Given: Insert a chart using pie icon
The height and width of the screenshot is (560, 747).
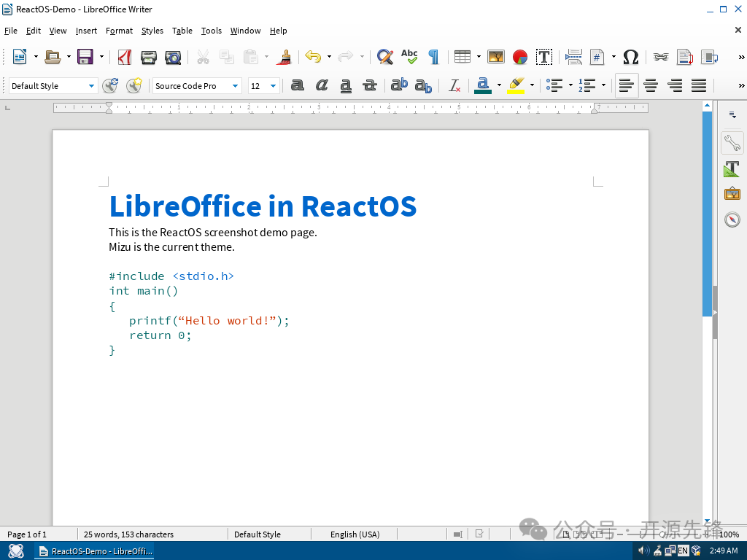Looking at the screenshot, I should point(520,57).
